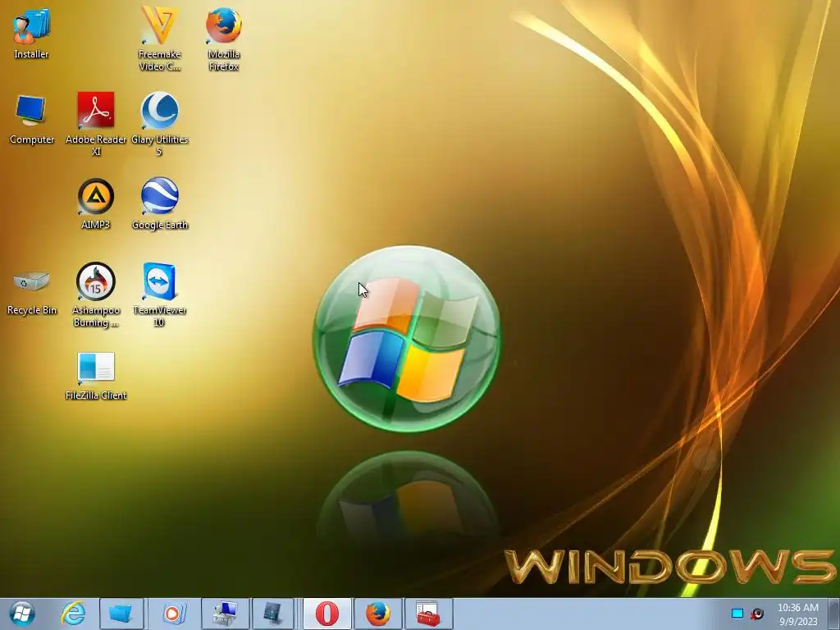Open the red toolbox taskbar program

point(428,614)
